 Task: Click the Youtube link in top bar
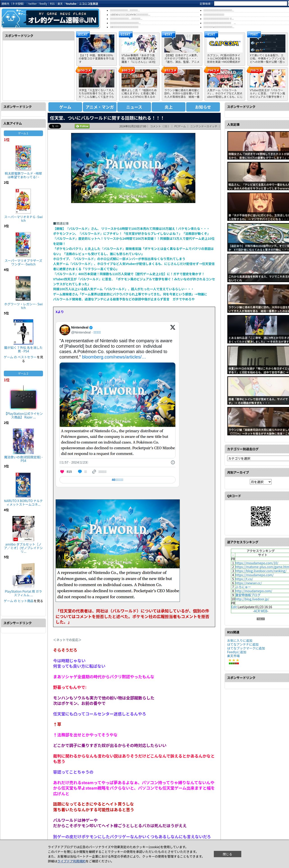point(71,4)
